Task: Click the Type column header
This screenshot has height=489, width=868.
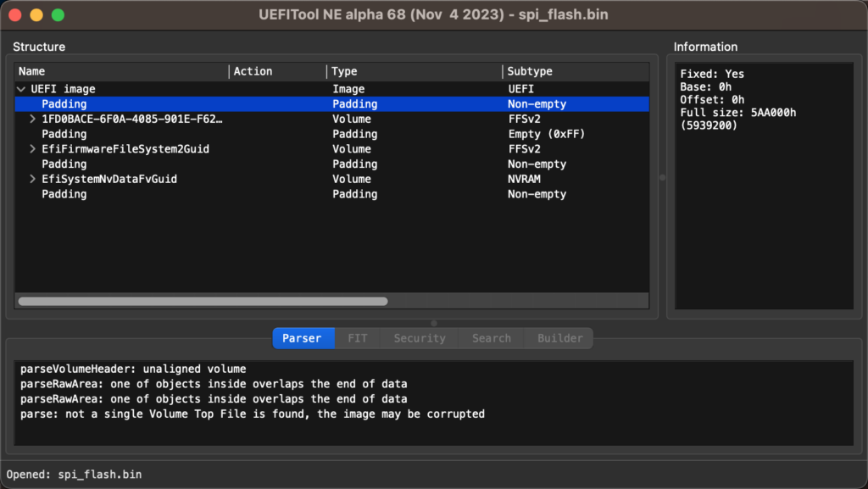Action: [415, 71]
